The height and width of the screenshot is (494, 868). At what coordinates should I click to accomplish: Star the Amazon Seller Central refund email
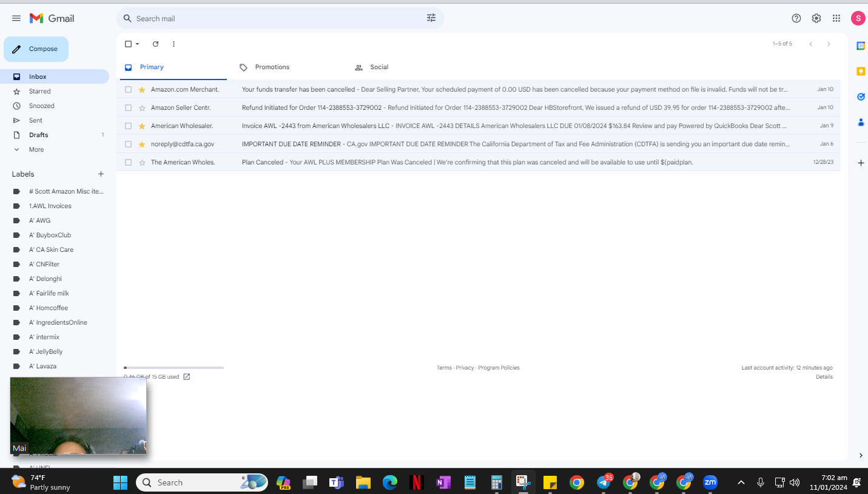click(142, 107)
